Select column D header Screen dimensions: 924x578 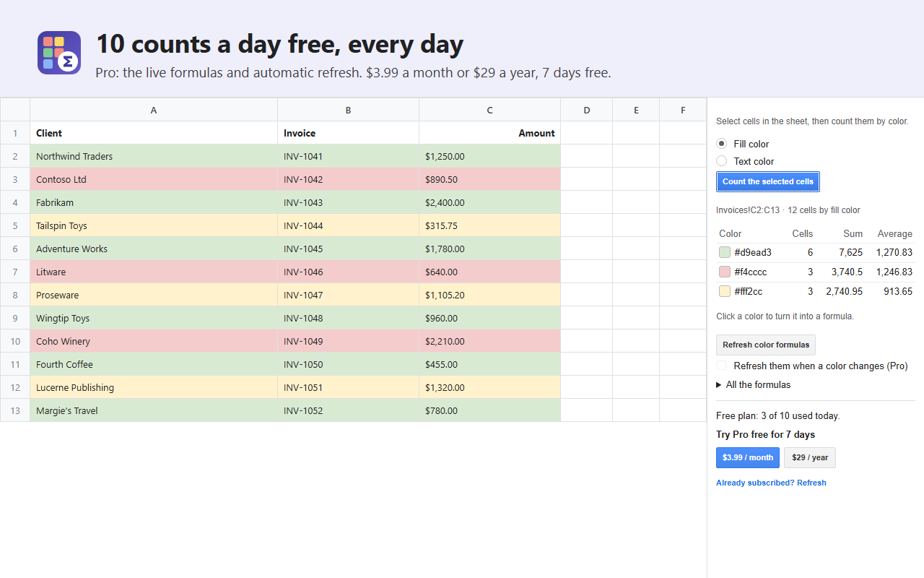587,110
